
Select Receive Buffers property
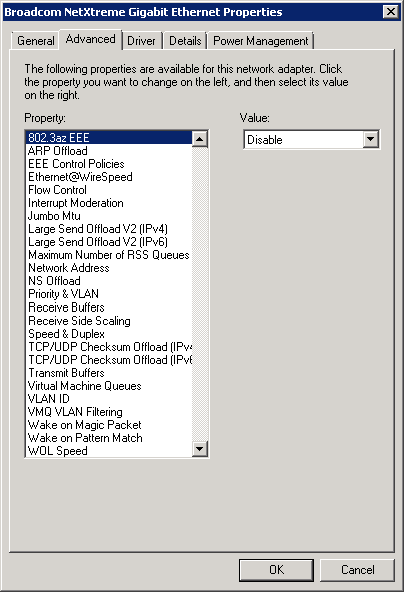[x=109, y=307]
